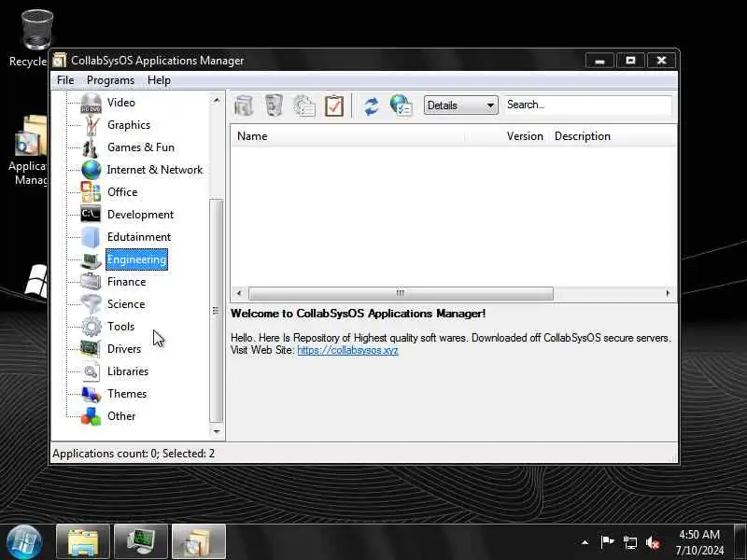Select the Engineering category icon
747x560 pixels.
pyautogui.click(x=91, y=260)
